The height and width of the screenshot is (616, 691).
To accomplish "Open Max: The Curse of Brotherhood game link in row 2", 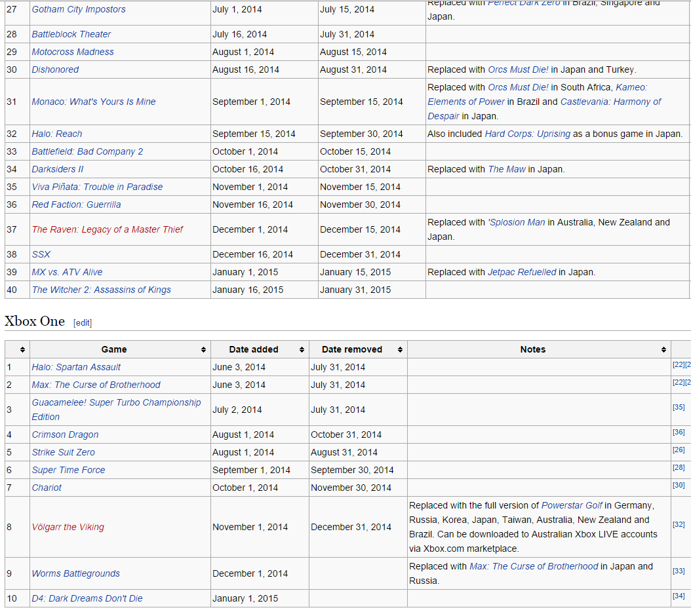I will click(96, 385).
